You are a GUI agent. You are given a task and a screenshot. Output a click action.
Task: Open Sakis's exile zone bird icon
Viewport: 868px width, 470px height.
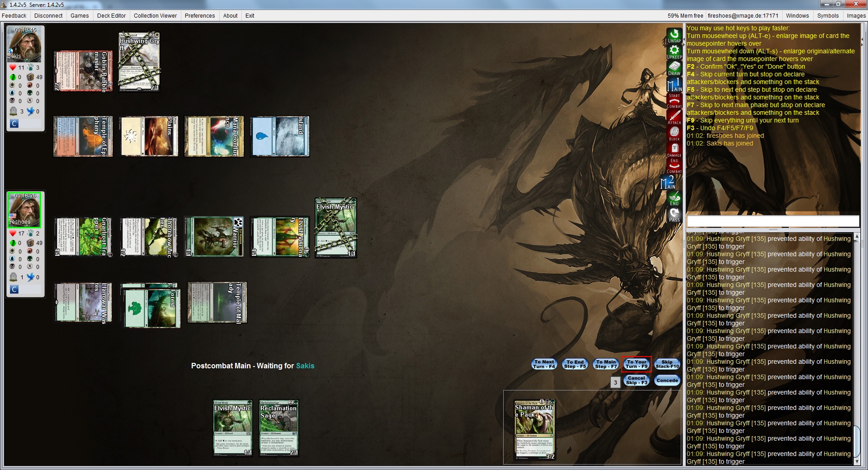pos(31,111)
